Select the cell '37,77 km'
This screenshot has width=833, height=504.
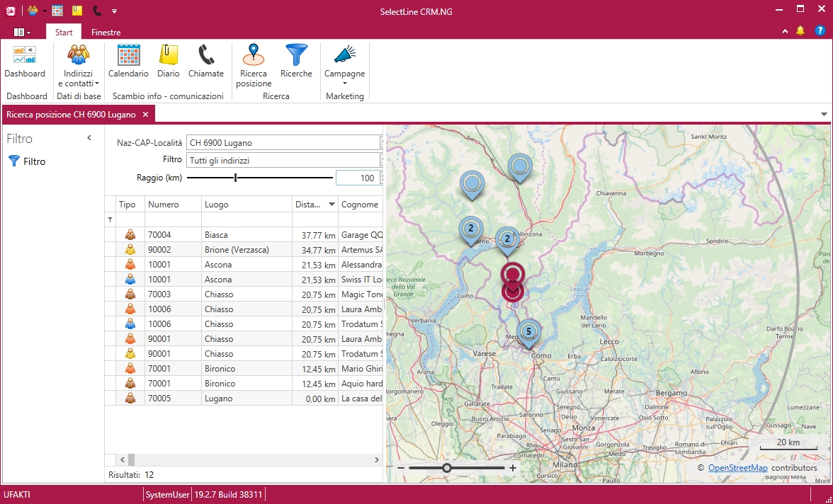pyautogui.click(x=315, y=235)
